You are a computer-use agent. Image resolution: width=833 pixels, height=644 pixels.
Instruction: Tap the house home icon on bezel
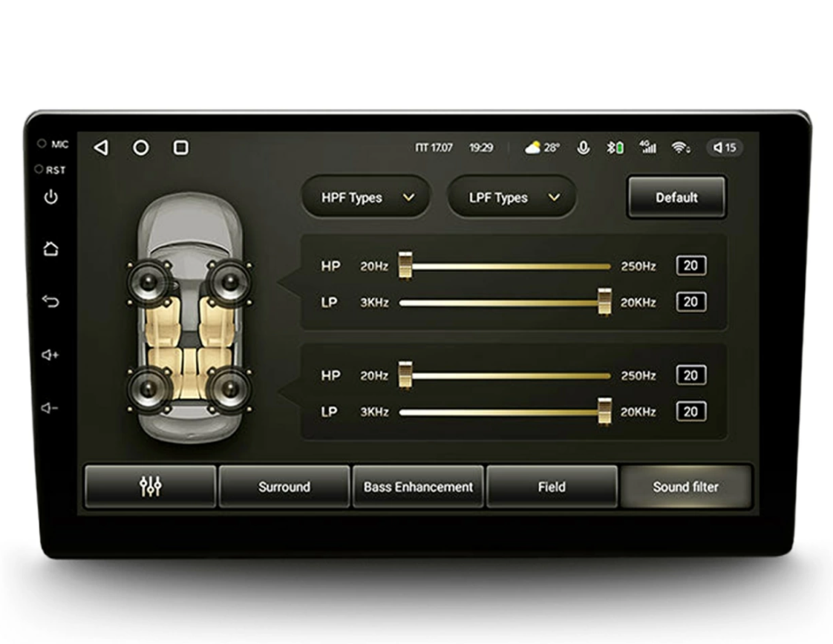point(51,249)
